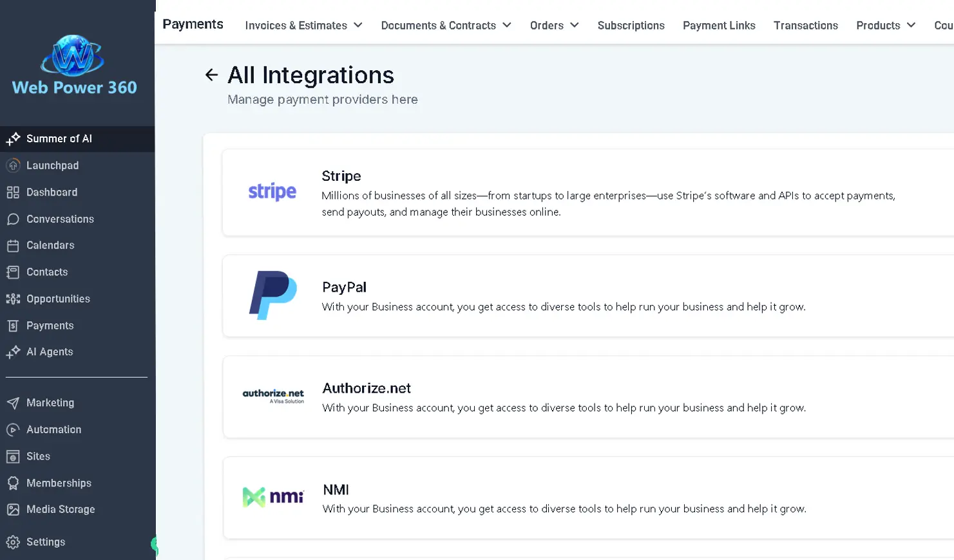Click the Conversations chat bubble icon
954x560 pixels.
13,219
